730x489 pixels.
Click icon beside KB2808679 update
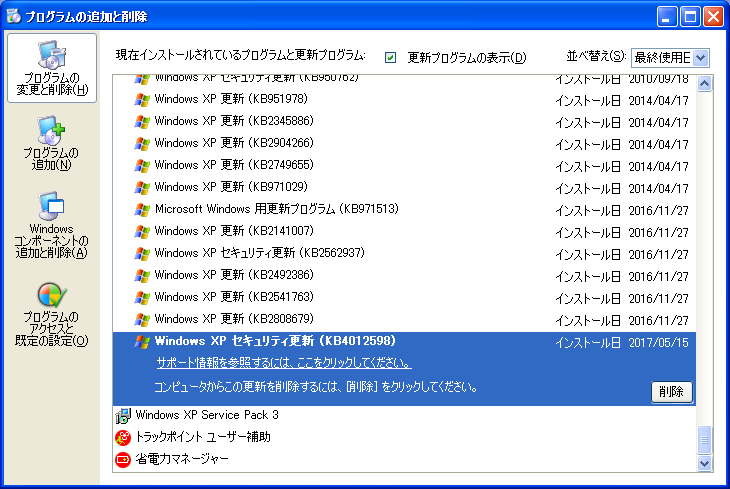point(142,319)
